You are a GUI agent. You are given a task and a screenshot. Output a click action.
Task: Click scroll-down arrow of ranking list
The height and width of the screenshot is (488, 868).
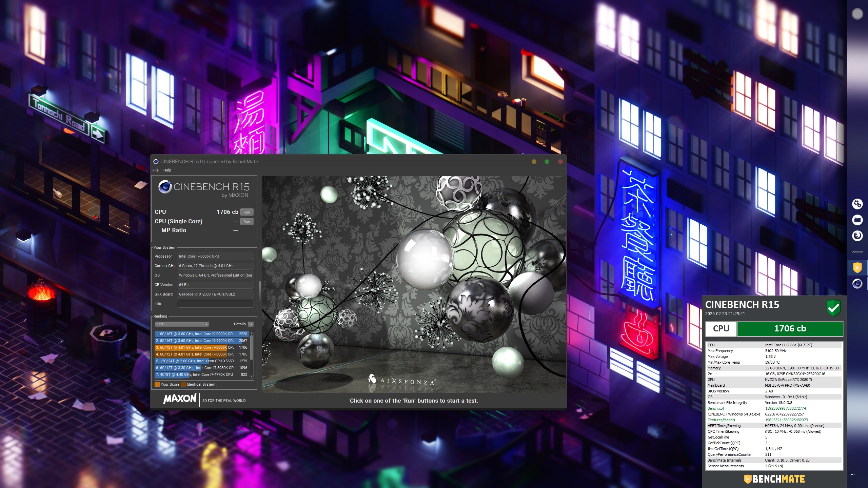(x=252, y=376)
